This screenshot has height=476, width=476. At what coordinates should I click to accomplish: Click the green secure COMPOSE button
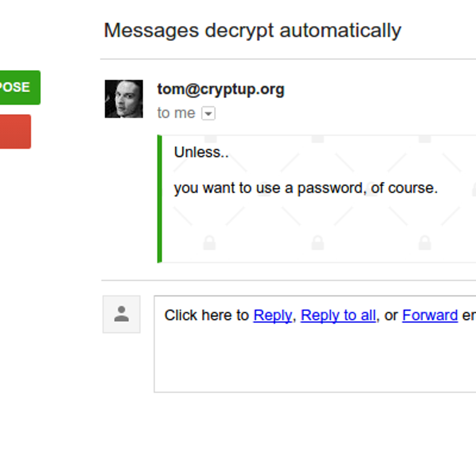20,87
